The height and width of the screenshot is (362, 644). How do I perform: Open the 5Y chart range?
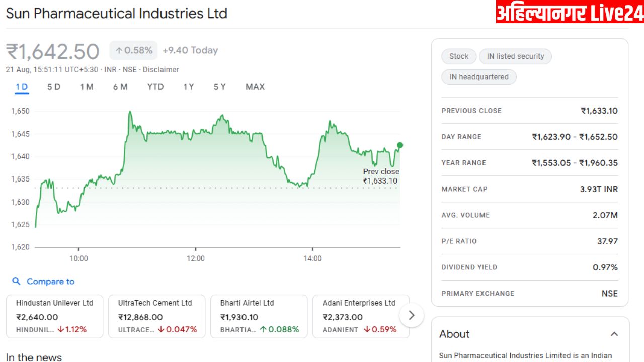pyautogui.click(x=220, y=87)
